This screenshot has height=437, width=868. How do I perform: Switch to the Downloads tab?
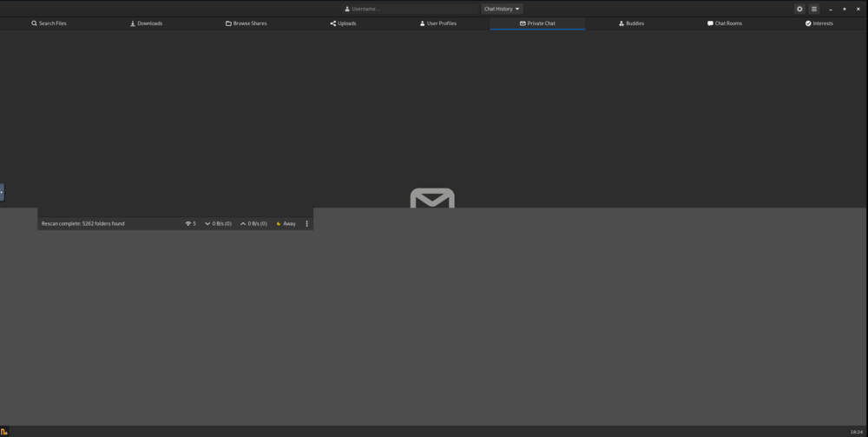click(x=146, y=23)
